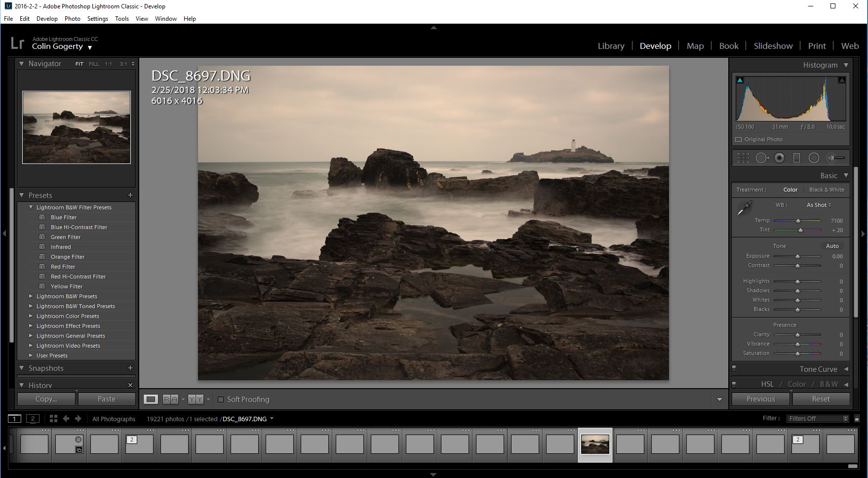The height and width of the screenshot is (478, 868).
Task: Clear History with the X icon
Action: click(x=130, y=385)
